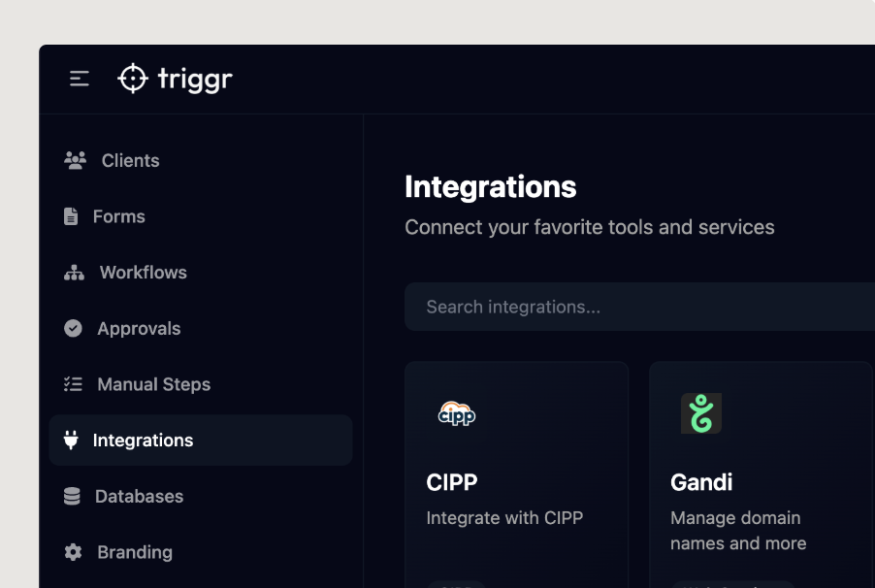Select the CIPP cloud logo

(x=456, y=414)
